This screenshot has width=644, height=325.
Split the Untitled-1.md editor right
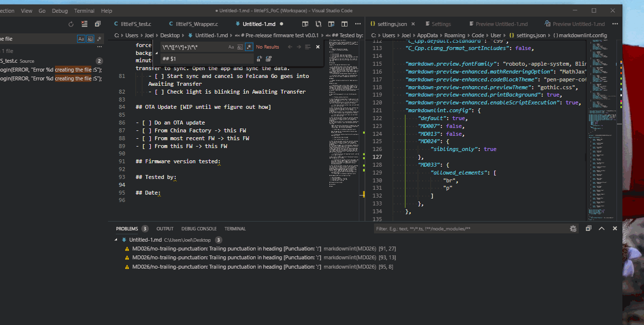coord(345,24)
